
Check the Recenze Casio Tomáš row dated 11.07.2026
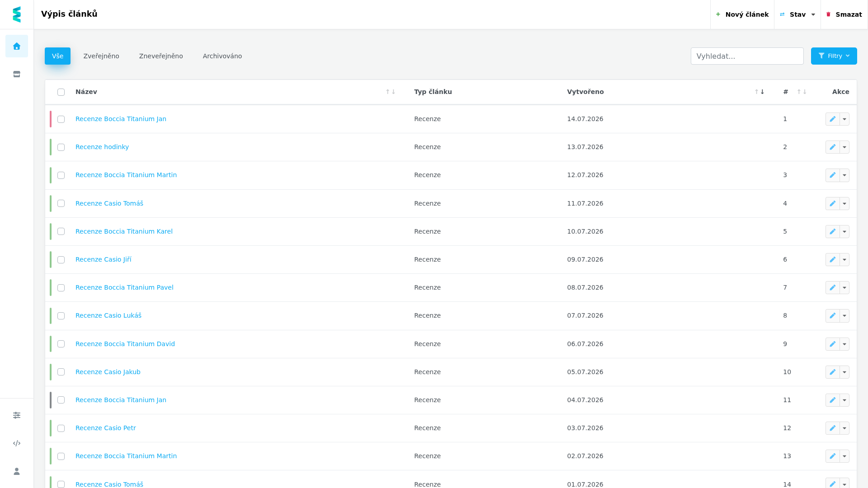[61, 203]
